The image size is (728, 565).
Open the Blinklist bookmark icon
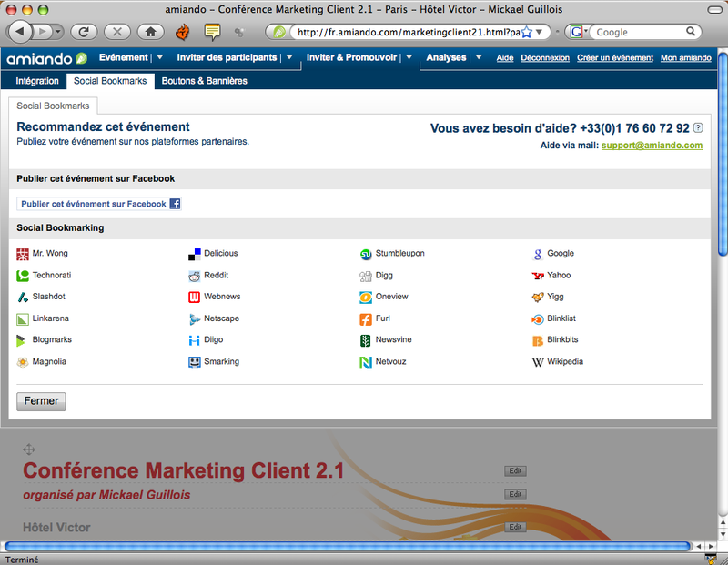538,319
